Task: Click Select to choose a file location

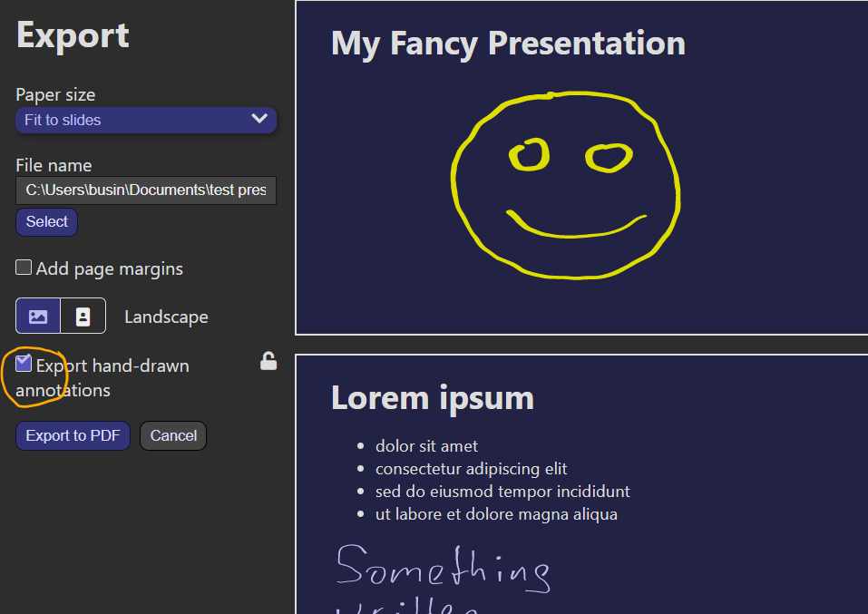Action: tap(46, 221)
